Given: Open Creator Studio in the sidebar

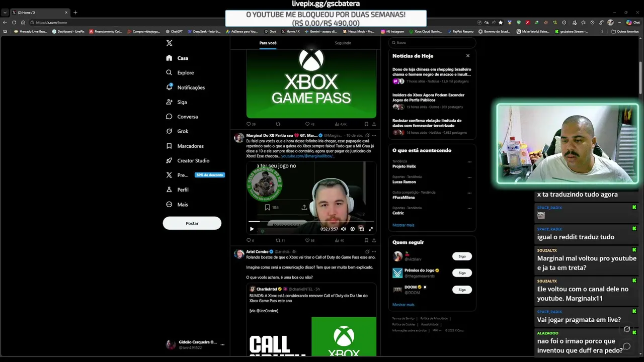Looking at the screenshot, I should point(188,160).
